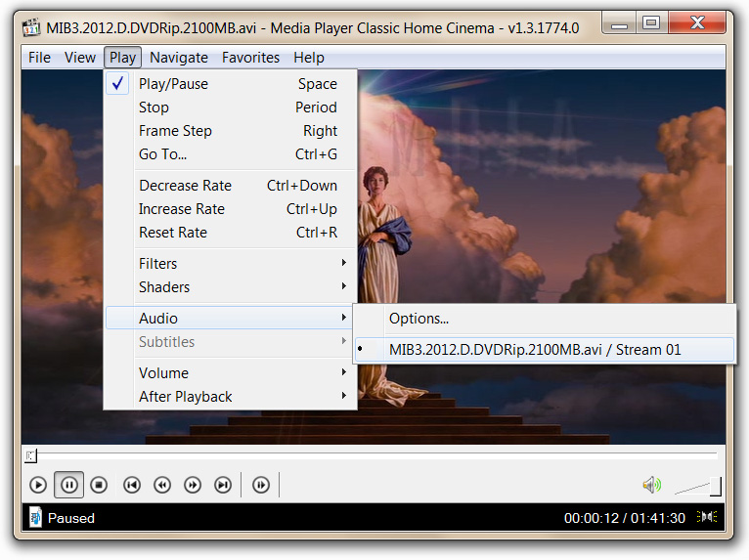Viewport: 749px width, 560px height.
Task: Open audio Options... from the submenu
Action: click(544, 319)
